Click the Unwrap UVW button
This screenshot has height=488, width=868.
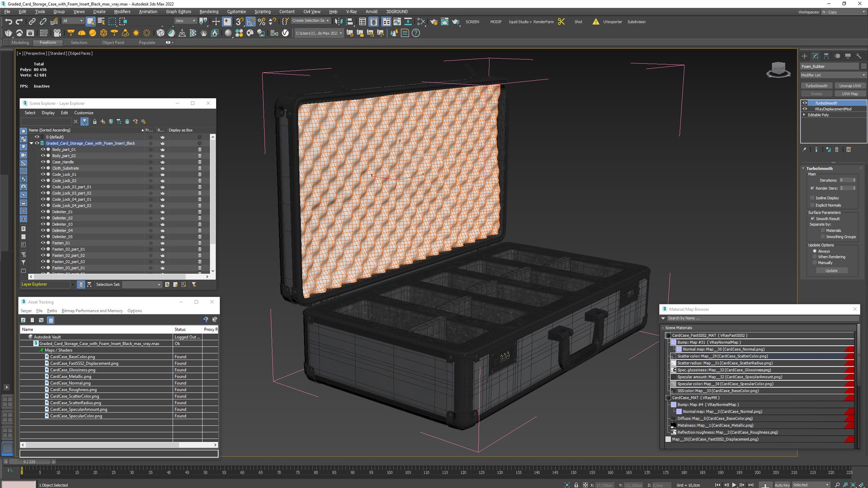pos(850,86)
